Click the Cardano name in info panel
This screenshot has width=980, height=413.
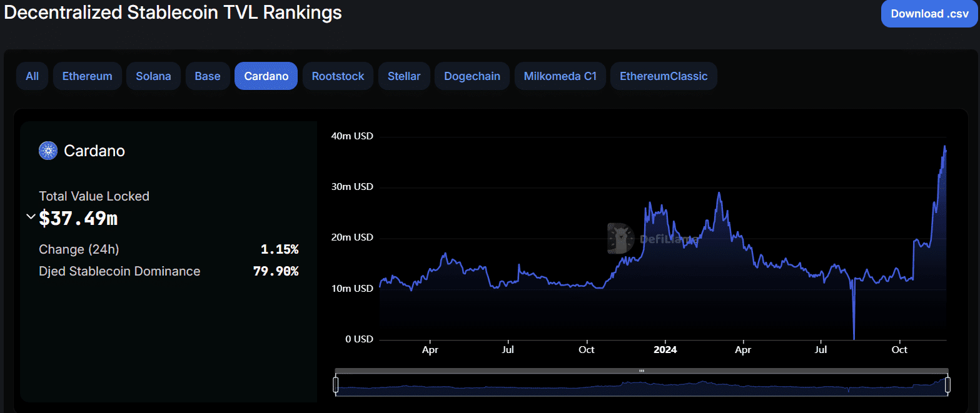tap(94, 151)
